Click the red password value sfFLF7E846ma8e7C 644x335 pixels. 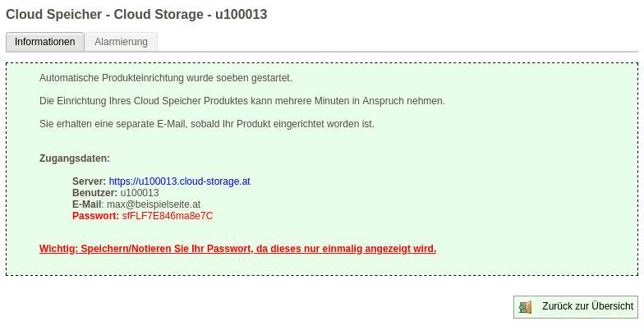(x=168, y=216)
